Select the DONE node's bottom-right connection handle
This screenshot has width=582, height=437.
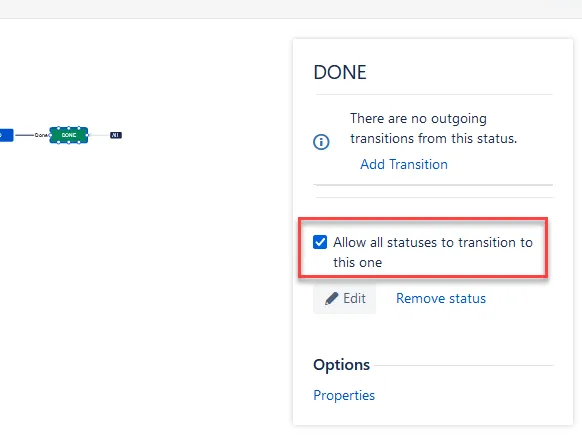coord(79,142)
